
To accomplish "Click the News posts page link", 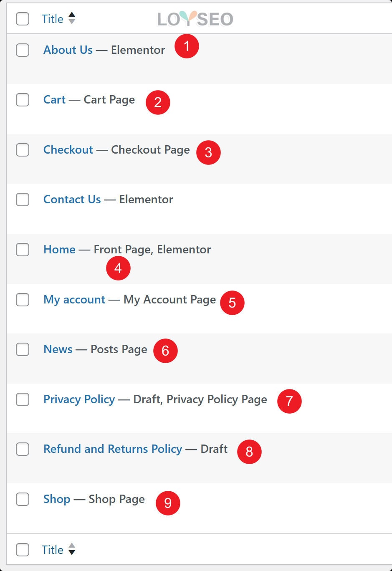I will 58,349.
